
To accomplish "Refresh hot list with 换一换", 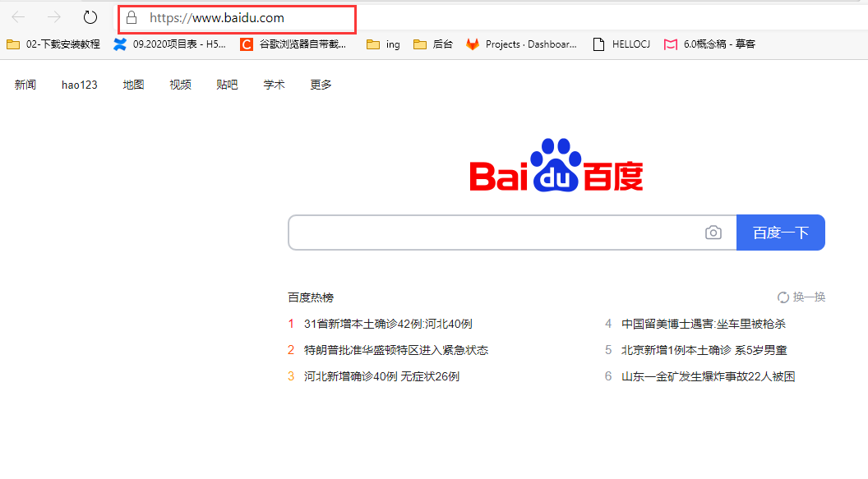I will [801, 297].
